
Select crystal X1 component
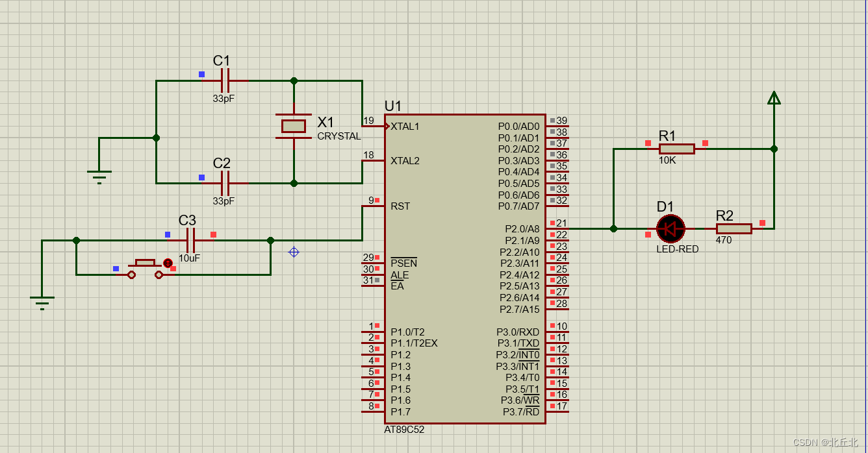(x=294, y=126)
